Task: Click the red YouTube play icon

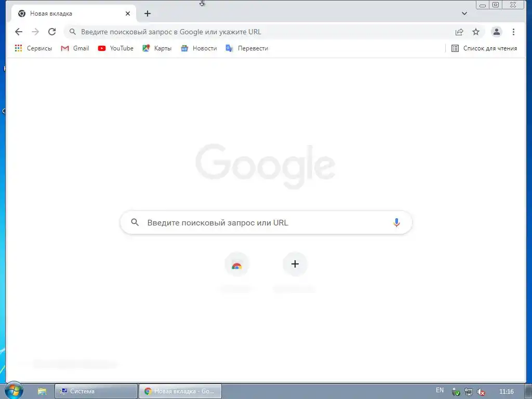Action: (x=101, y=48)
